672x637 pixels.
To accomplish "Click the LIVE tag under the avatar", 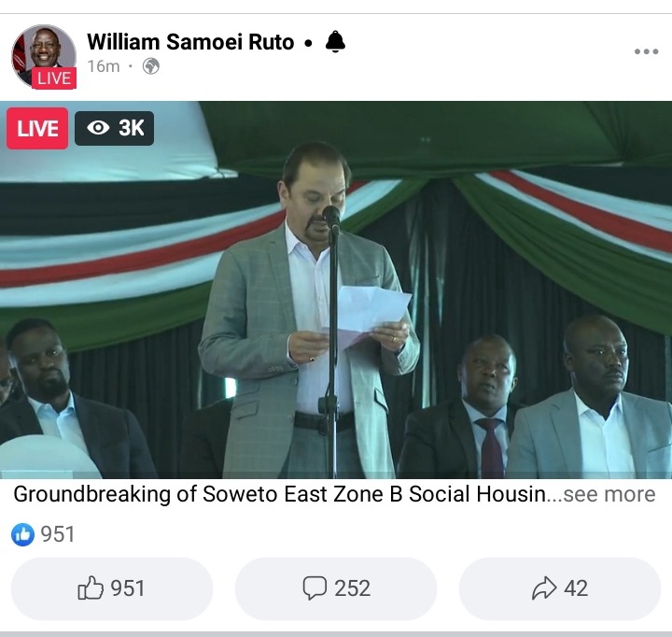I will (x=54, y=78).
